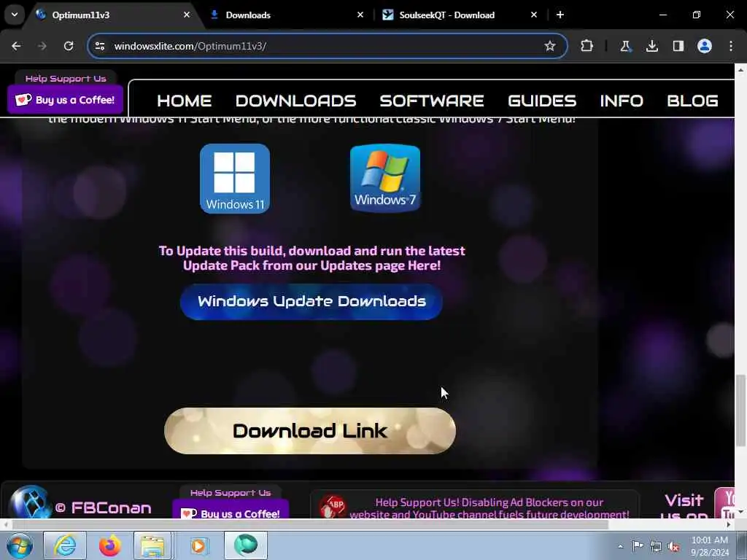Click the Action Center flag tray icon
Screen dimensions: 747x560
[x=638, y=546]
